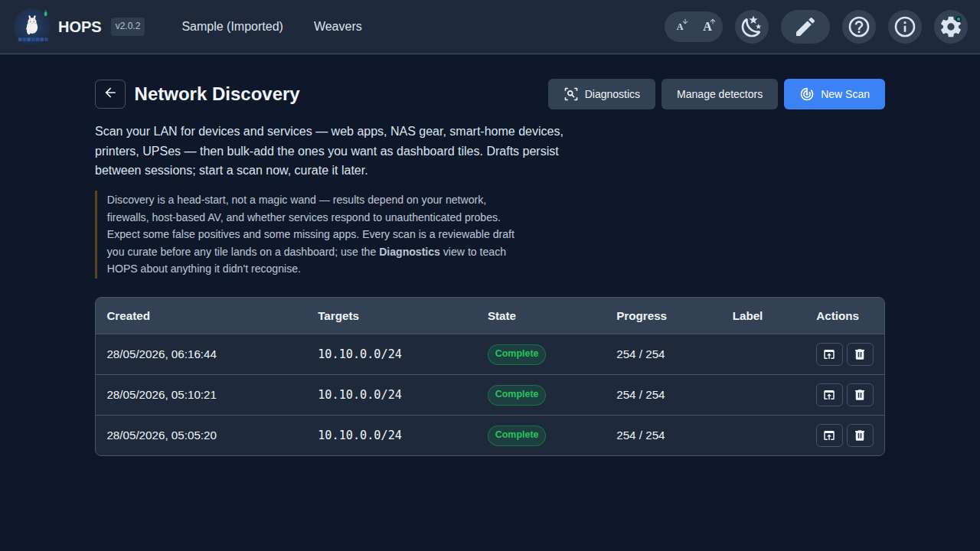Decrease font size with small A icon
Screen dimensions: 980x551
coord(681,27)
